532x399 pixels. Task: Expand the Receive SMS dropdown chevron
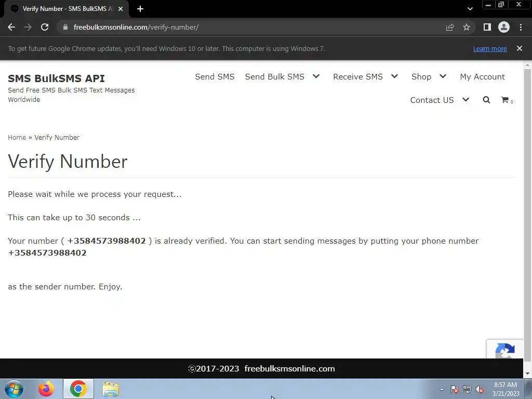[395, 76]
